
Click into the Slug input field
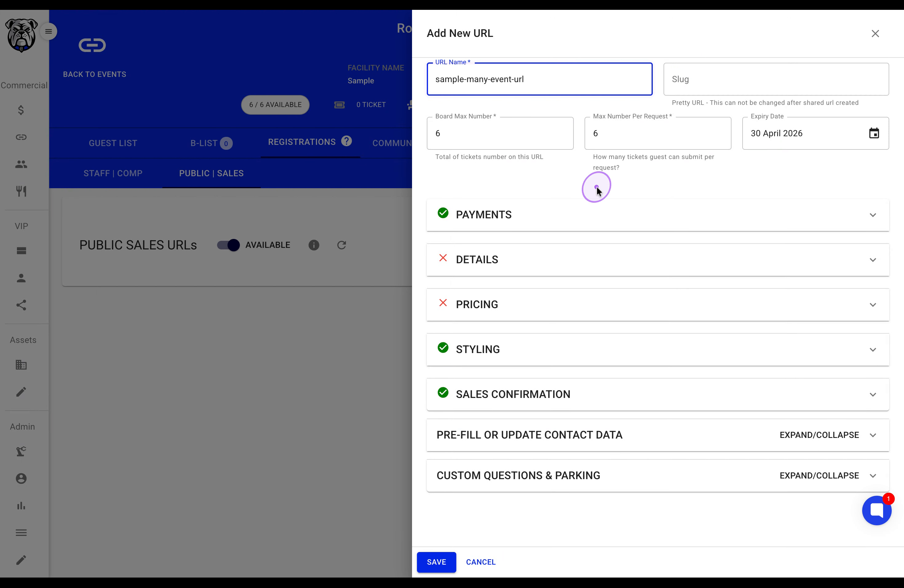pyautogui.click(x=776, y=79)
